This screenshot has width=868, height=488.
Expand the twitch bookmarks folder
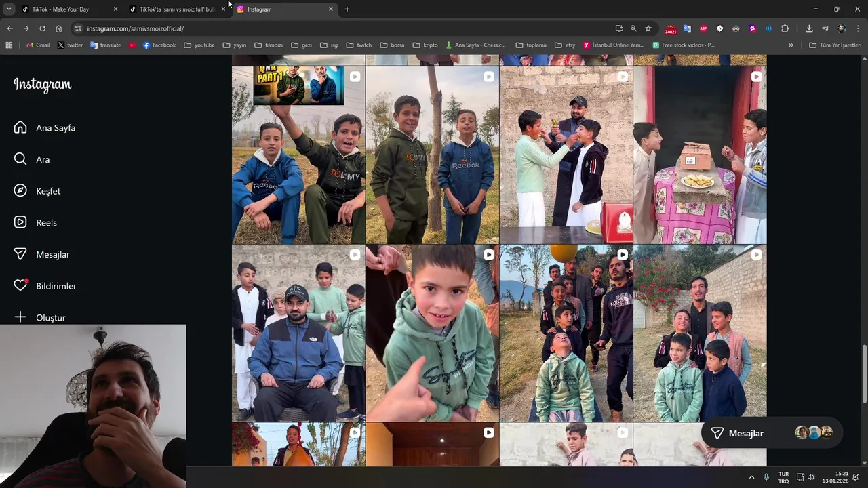click(359, 45)
